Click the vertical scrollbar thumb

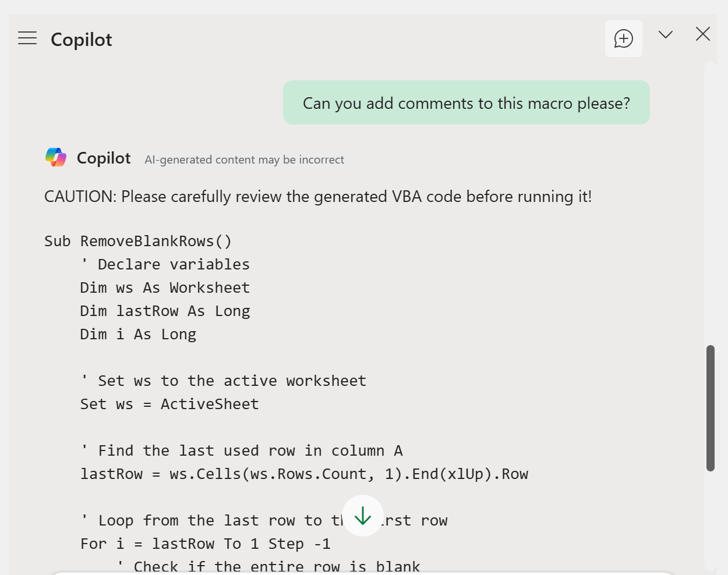711,408
